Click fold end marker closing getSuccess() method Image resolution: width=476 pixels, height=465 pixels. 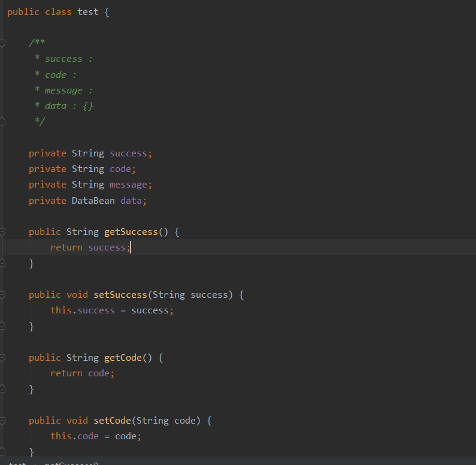point(2,263)
